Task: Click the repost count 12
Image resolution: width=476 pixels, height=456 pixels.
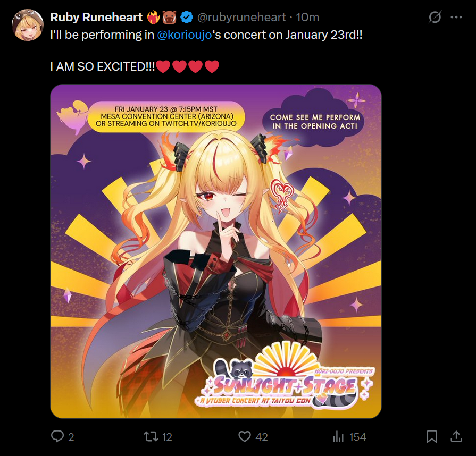Action: [167, 437]
